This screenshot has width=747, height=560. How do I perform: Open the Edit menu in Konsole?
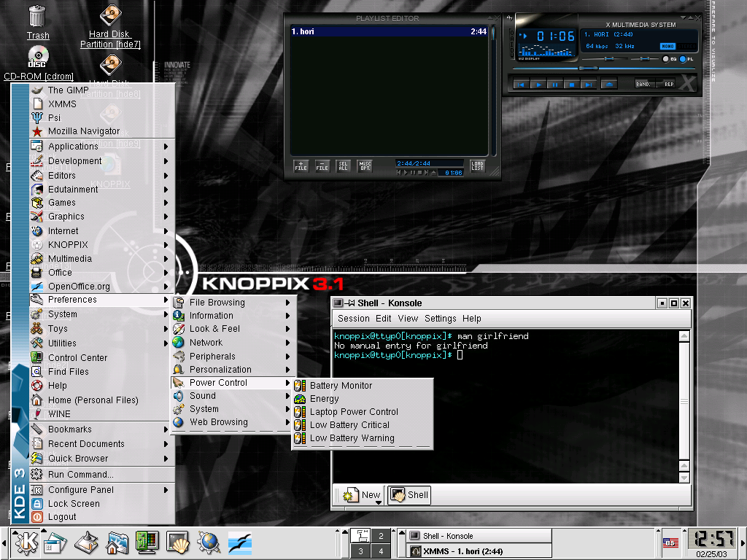tap(383, 319)
